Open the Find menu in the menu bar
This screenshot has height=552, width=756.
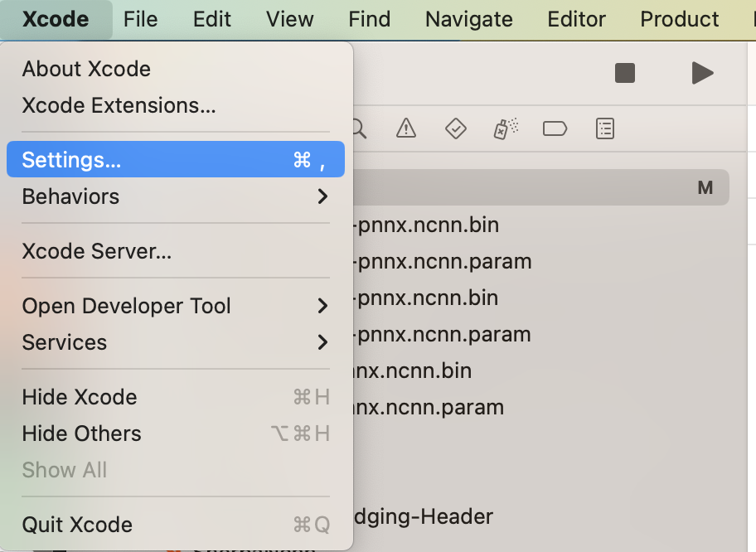[370, 19]
